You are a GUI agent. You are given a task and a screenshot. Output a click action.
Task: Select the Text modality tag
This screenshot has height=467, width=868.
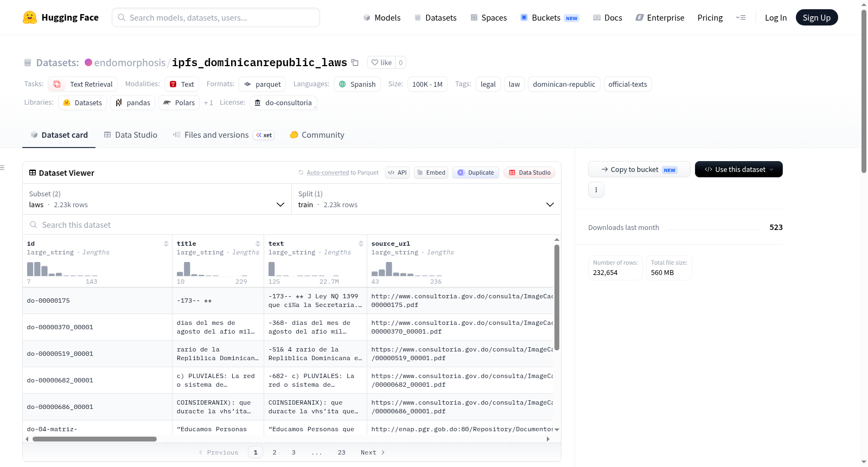pos(182,84)
